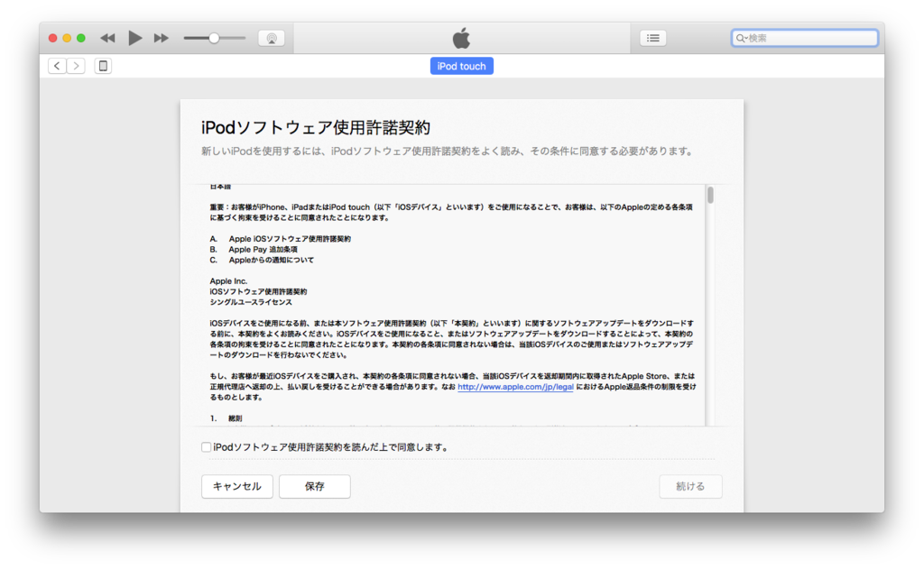Click the 'A. Apple iOSソフトウェア使用許諾契約' line
The image size is (924, 569).
[x=281, y=239]
